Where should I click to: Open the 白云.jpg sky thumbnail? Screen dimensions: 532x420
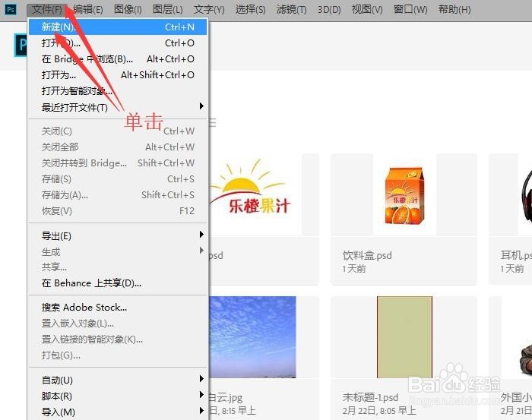(252, 337)
